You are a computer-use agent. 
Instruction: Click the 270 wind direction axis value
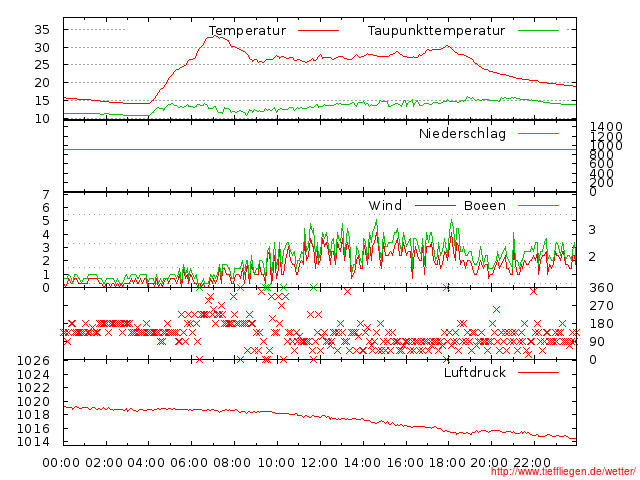[601, 306]
